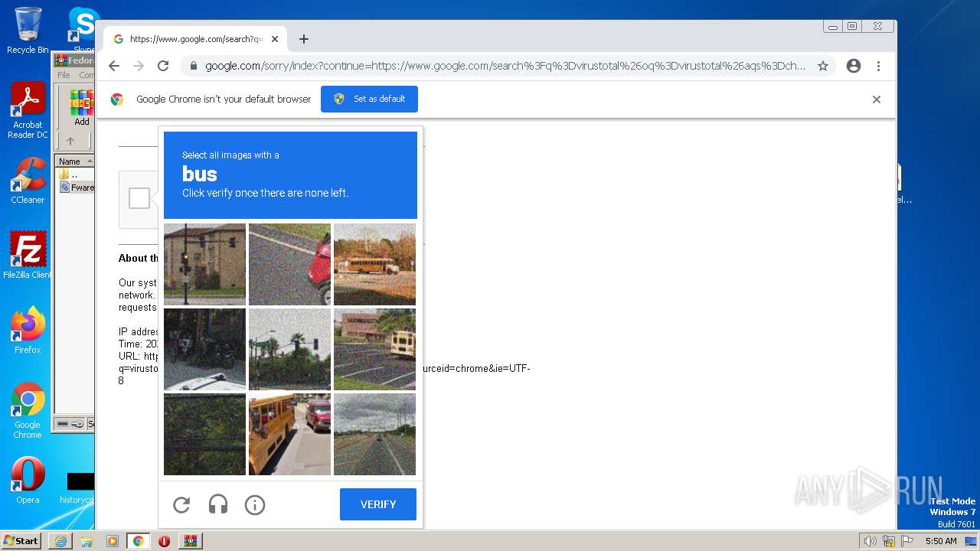Screen dimensions: 980x551
Task: Click the reCAPTCHA reload challenge icon
Action: (x=181, y=504)
